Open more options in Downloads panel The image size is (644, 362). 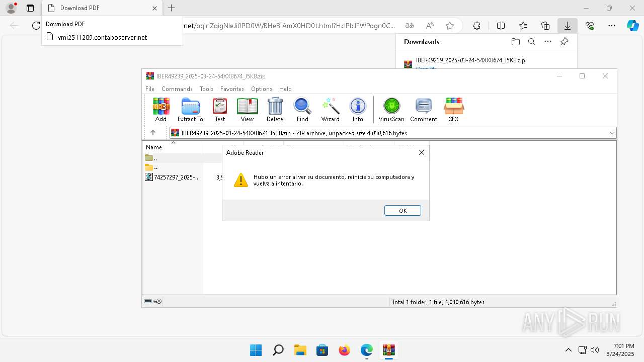(x=548, y=42)
